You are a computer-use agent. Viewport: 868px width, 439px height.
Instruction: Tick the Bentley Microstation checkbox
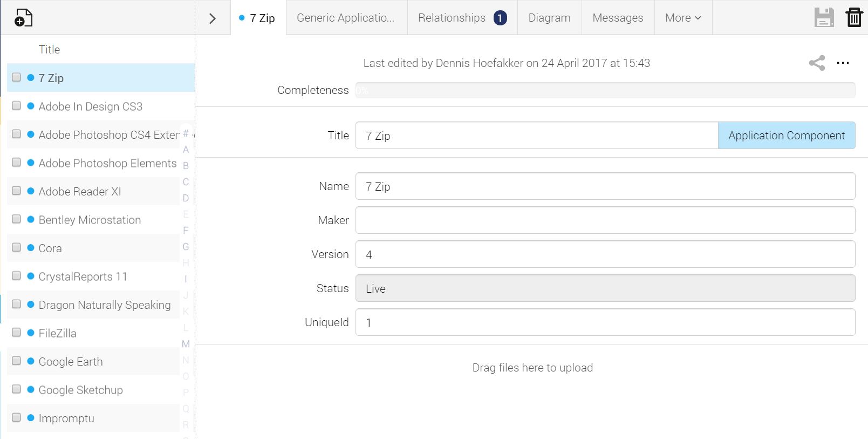[x=17, y=219]
